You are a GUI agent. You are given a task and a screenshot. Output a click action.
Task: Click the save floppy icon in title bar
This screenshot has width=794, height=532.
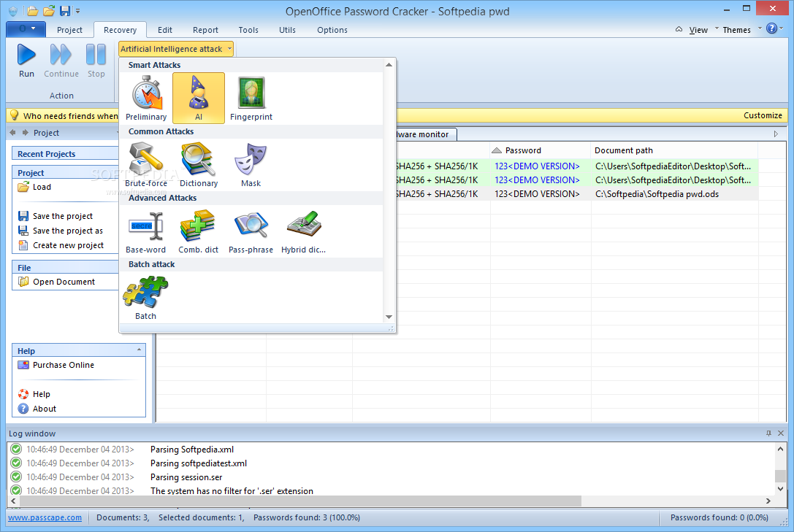pos(65,11)
